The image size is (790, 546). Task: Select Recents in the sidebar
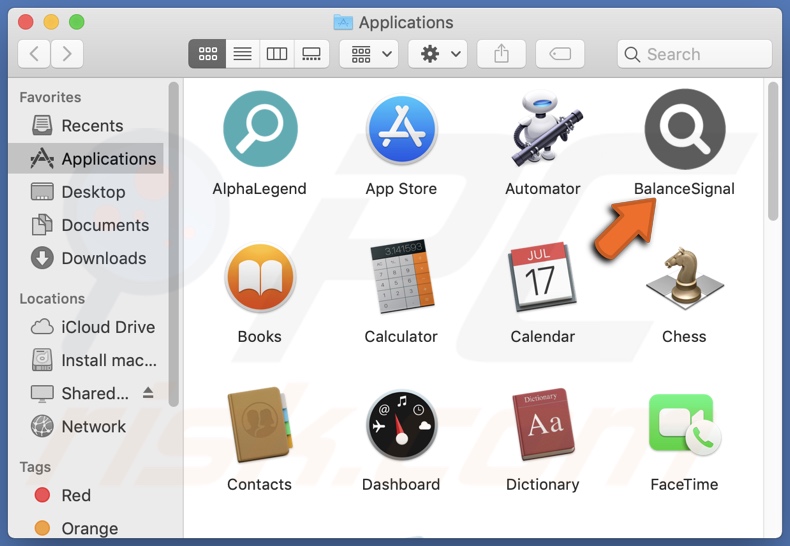(x=86, y=125)
